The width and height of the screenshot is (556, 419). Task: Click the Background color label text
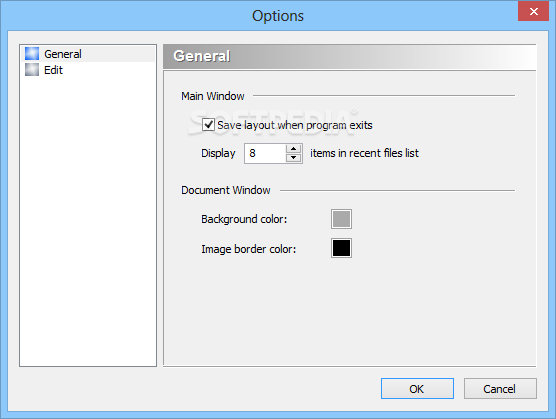pyautogui.click(x=244, y=219)
